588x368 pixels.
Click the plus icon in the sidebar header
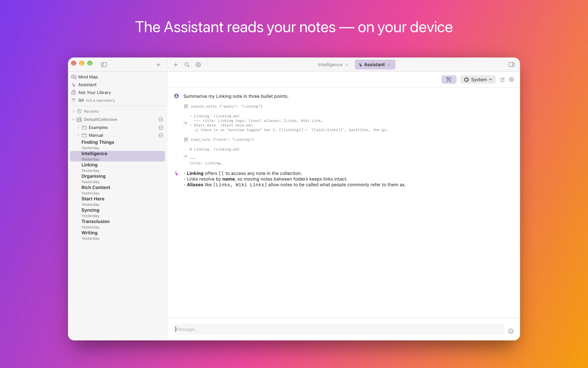[158, 64]
